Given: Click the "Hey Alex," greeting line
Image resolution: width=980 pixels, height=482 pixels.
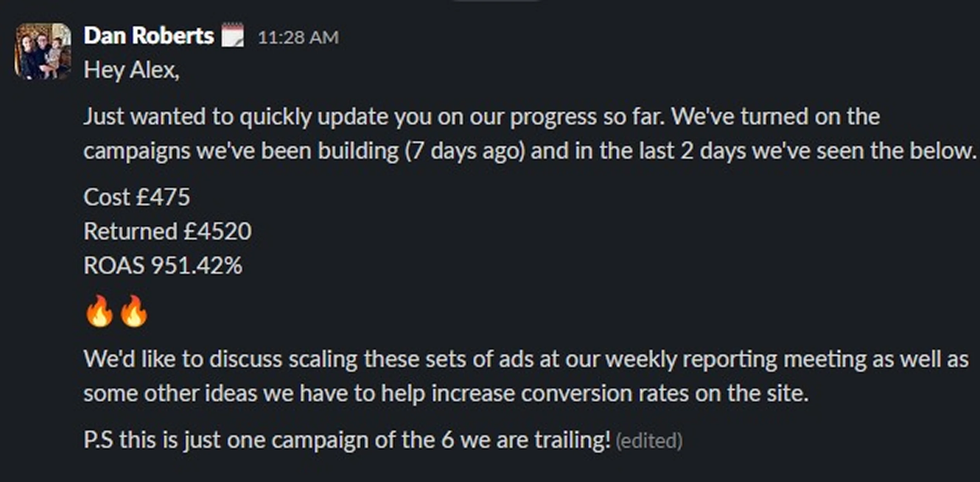Looking at the screenshot, I should pos(131,70).
